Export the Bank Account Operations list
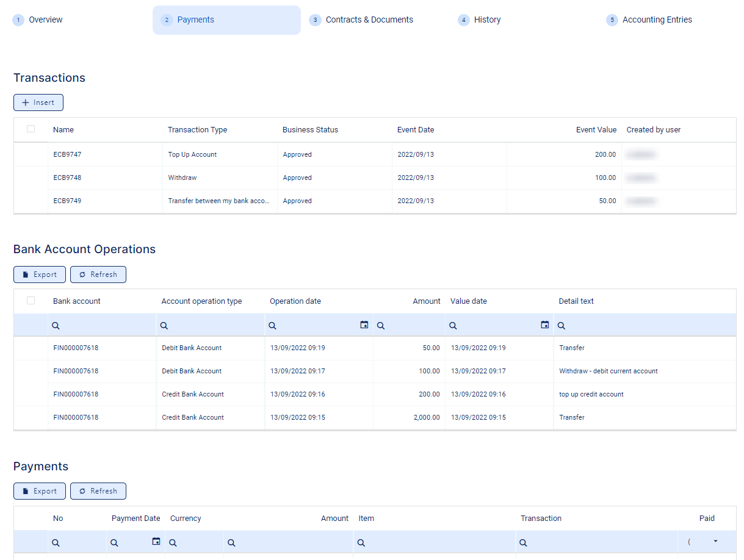The width and height of the screenshot is (744, 560). 40,275
